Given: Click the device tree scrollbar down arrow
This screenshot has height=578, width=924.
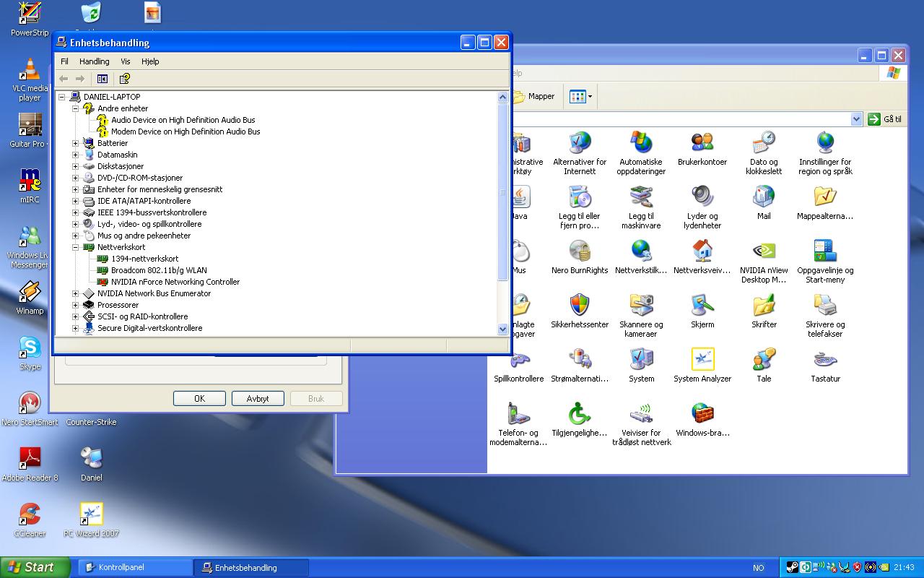Looking at the screenshot, I should coord(503,329).
